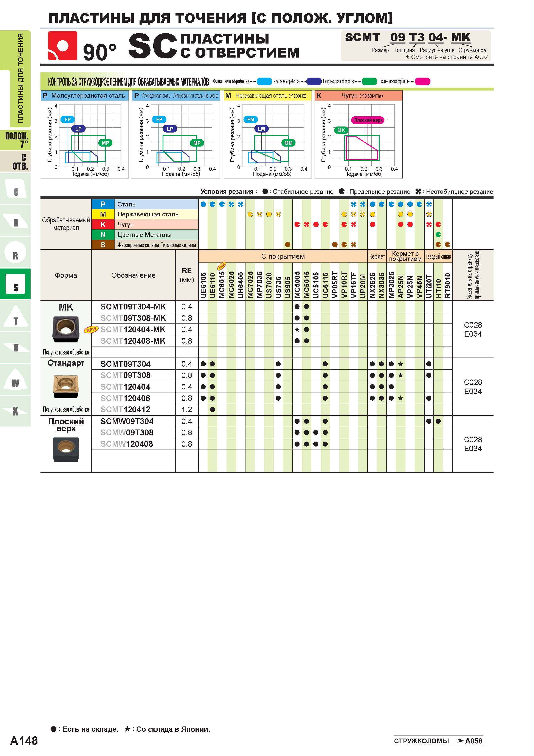Click designation SCMW09T308
Viewport: 534px width, 756px height.
coord(127,433)
